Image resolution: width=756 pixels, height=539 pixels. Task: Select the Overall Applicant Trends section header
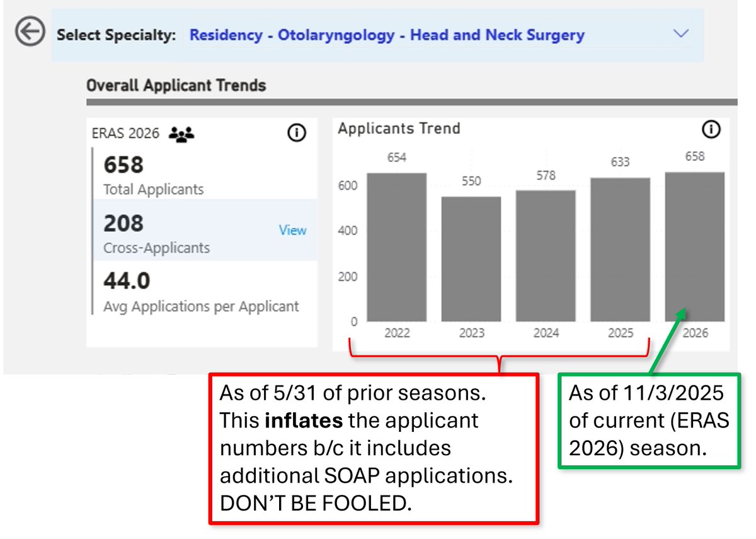pyautogui.click(x=175, y=84)
